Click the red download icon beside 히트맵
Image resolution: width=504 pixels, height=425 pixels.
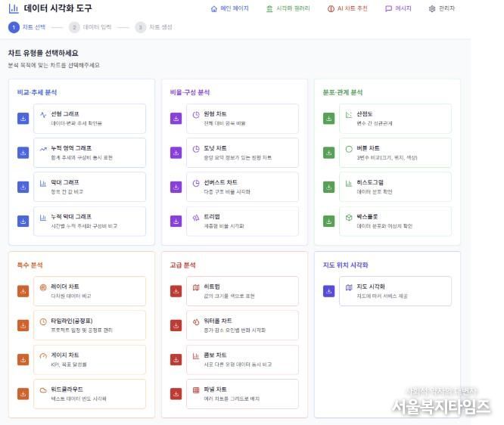[x=176, y=291]
